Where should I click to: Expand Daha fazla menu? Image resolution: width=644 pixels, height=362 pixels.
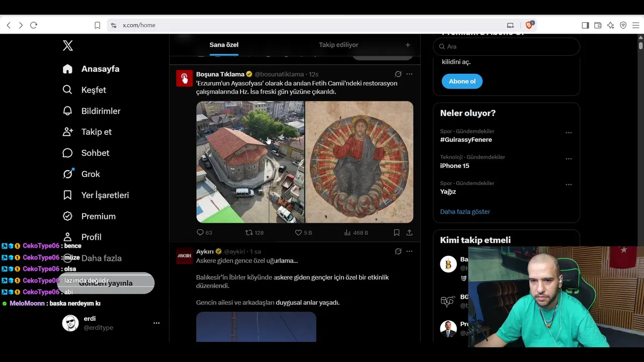(92, 258)
